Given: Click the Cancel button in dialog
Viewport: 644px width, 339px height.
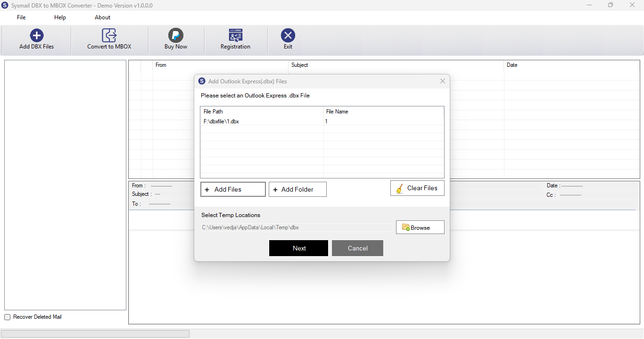Looking at the screenshot, I should coord(357,248).
